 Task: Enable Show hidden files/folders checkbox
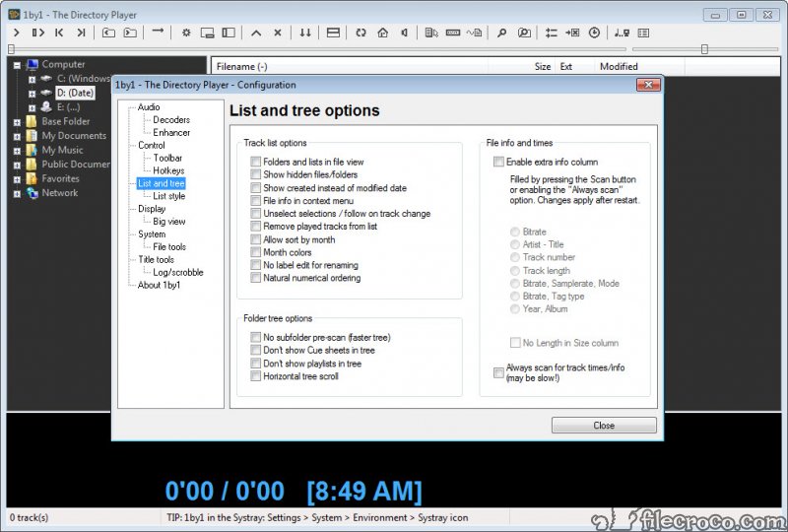[256, 174]
